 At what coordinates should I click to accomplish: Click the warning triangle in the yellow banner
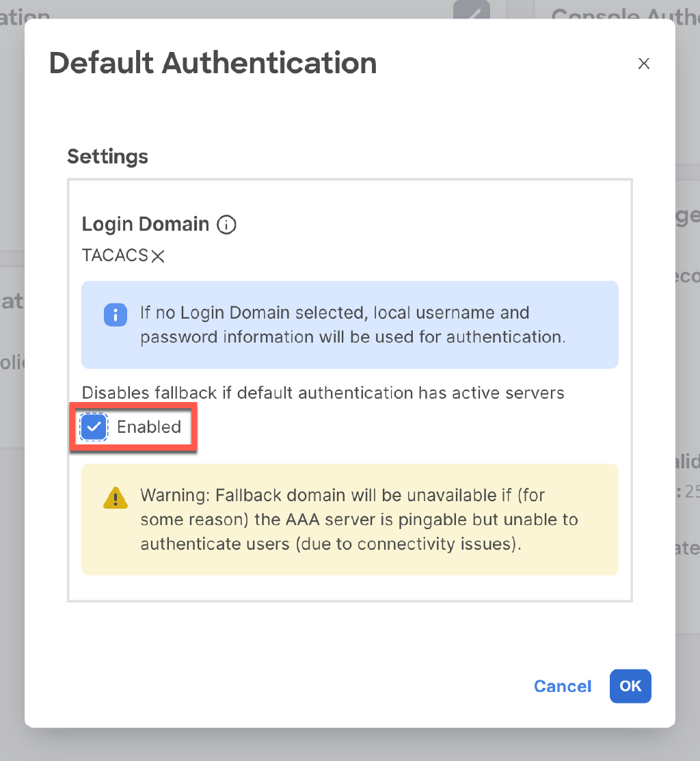[115, 498]
